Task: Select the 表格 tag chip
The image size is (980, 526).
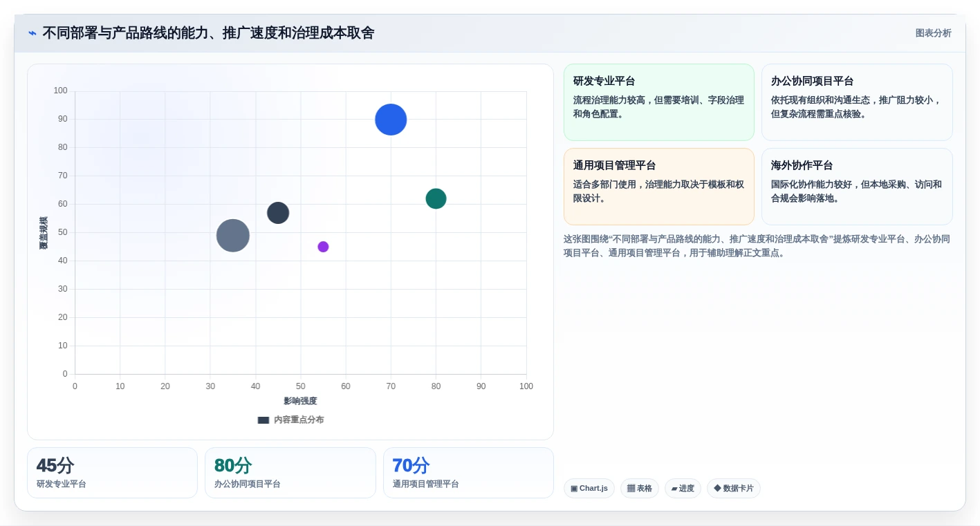Action: click(640, 489)
